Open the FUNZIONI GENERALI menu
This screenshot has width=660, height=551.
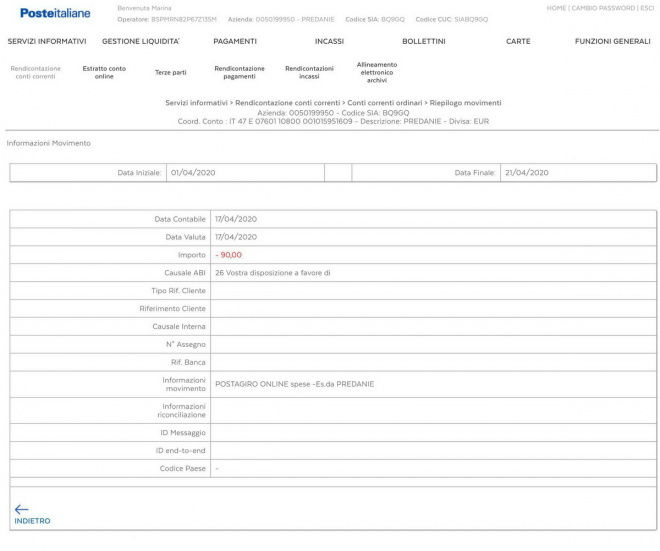click(612, 41)
